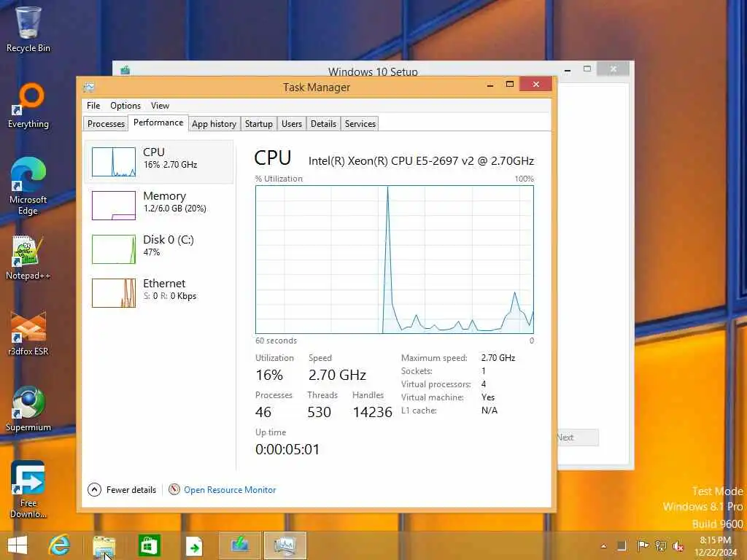Screen dimensions: 747x560
Task: Open the Everything desktop shortcut
Action: click(x=28, y=106)
